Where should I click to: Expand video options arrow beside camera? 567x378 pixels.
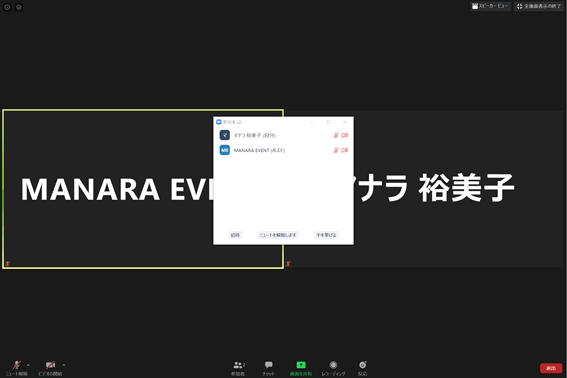[x=64, y=365]
